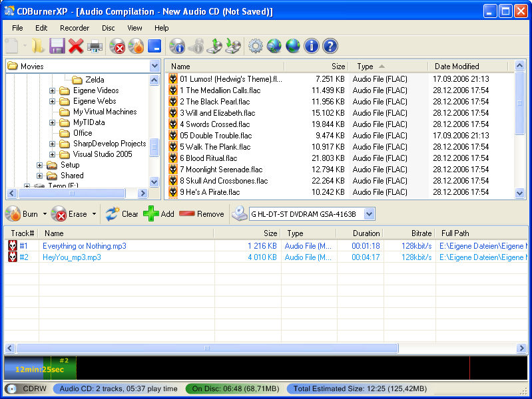
Task: Click the Save compilation floppy disk icon
Action: pyautogui.click(x=57, y=46)
